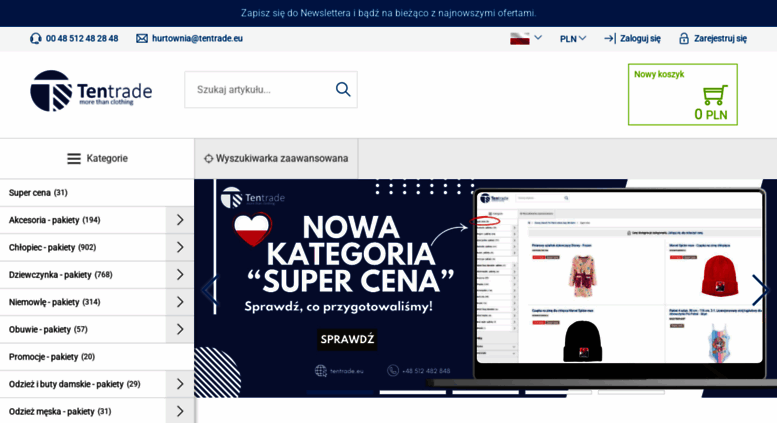The image size is (777, 423).
Task: Click the login arrow icon
Action: coord(610,39)
